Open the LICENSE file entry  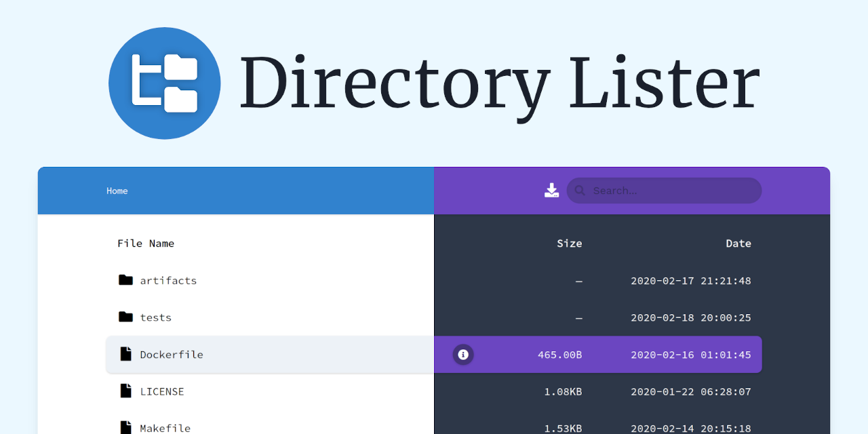161,391
